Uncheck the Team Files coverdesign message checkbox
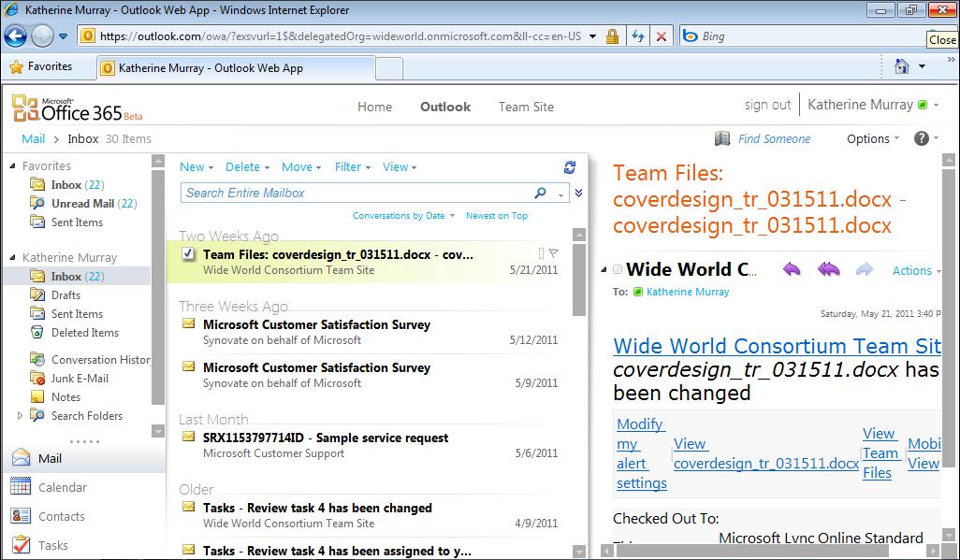Image resolution: width=960 pixels, height=560 pixels. click(x=189, y=253)
